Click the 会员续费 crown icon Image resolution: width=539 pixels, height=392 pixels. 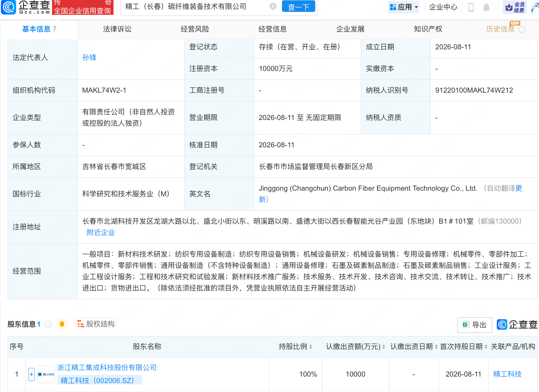[515, 7]
